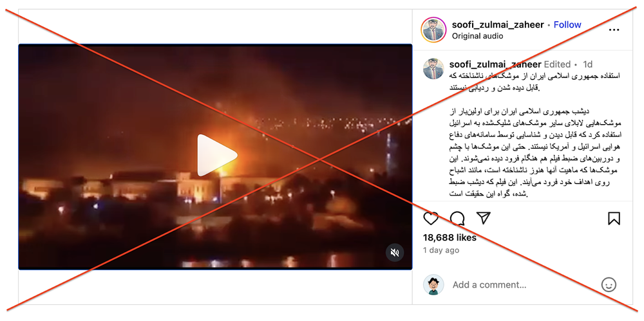Open the three-dot more options menu
This screenshot has width=644, height=321.
(x=614, y=30)
